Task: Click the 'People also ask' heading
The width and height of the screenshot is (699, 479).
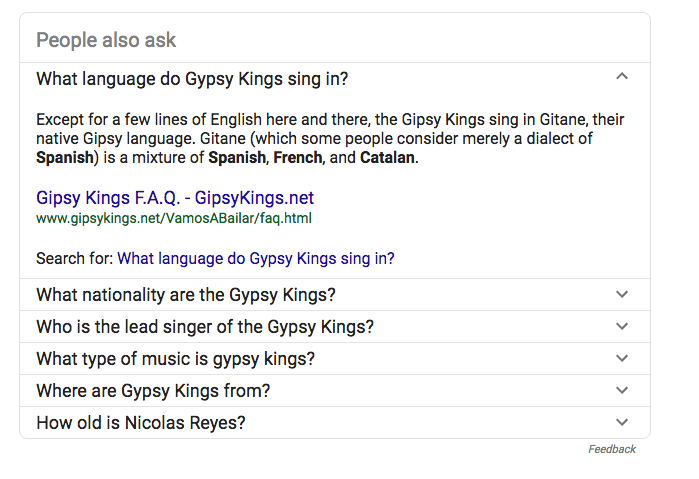Action: pos(106,40)
